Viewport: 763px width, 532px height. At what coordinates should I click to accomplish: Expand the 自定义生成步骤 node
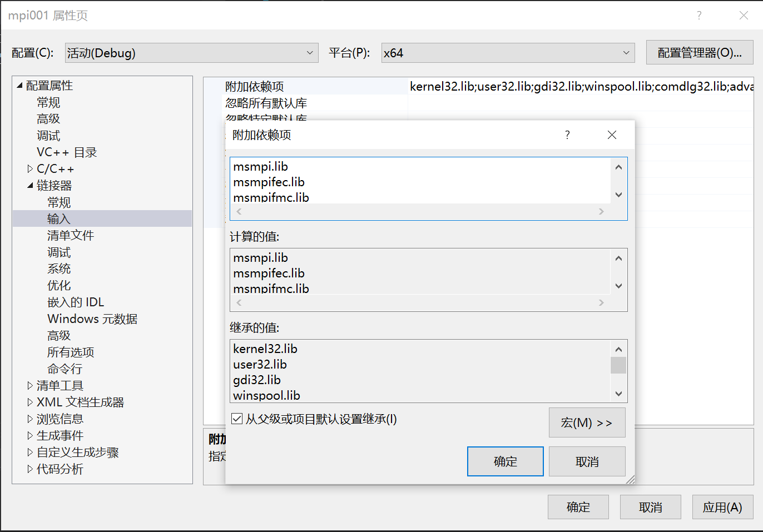[29, 452]
